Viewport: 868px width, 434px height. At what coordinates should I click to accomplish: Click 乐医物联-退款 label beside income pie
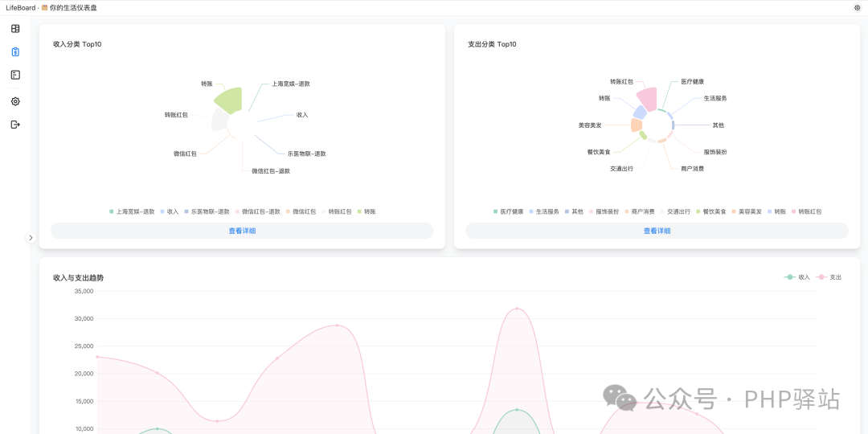(x=307, y=154)
